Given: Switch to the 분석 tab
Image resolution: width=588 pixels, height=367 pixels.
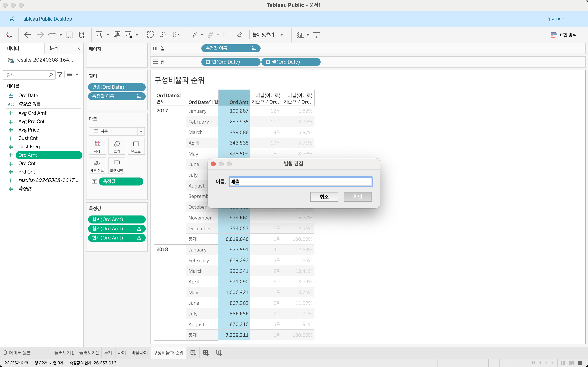Looking at the screenshot, I should coord(54,48).
